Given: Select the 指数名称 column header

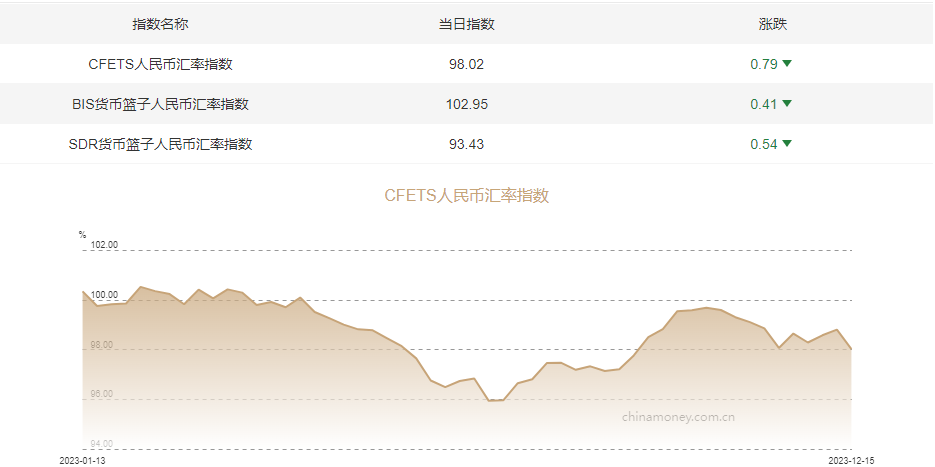Looking at the screenshot, I should coord(160,24).
